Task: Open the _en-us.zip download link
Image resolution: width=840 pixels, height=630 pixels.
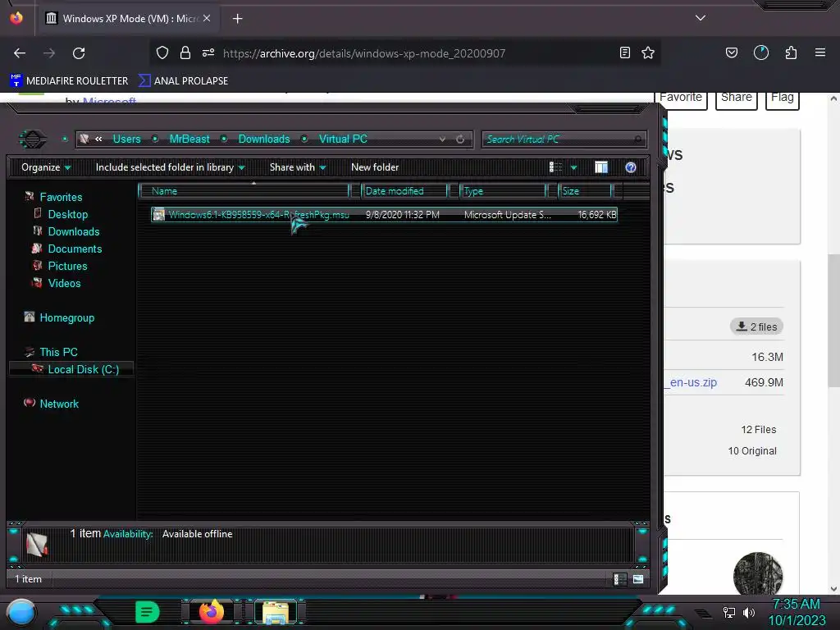Action: pyautogui.click(x=693, y=382)
